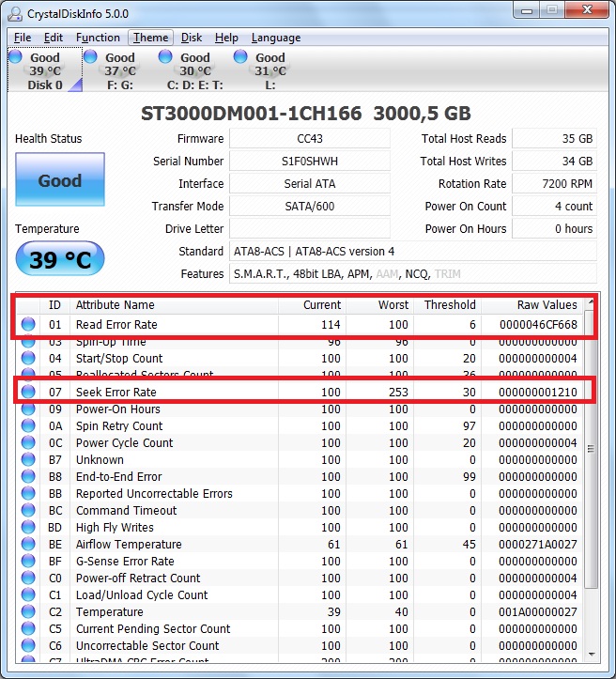Click status icon of Reported Uncorrectable Errors row

click(28, 493)
